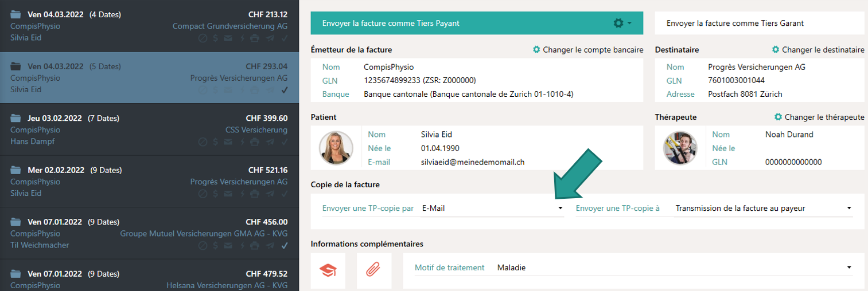Click recipient name Progrès Versicherungen AG
This screenshot has height=291, width=868.
pyautogui.click(x=757, y=67)
